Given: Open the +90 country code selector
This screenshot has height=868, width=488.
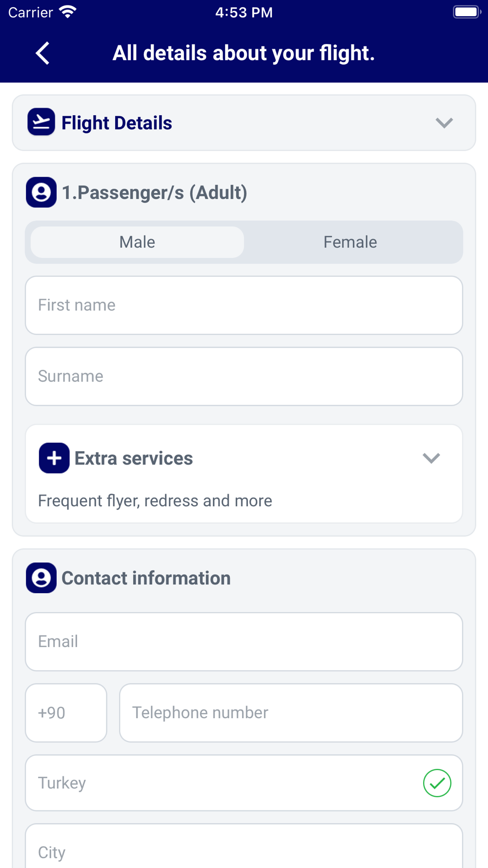Looking at the screenshot, I should click(66, 713).
